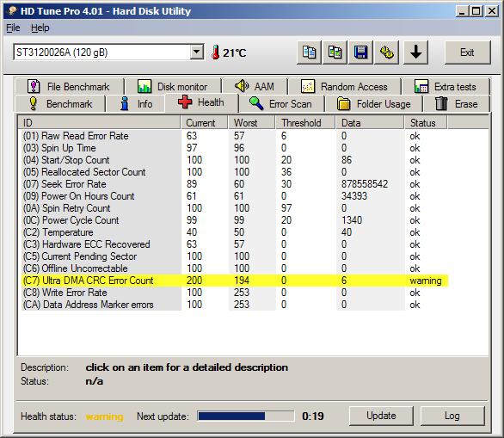Viewport: 504px width, 438px height.
Task: Click the HD Tune Pro title bar icon
Action: pos(12,11)
